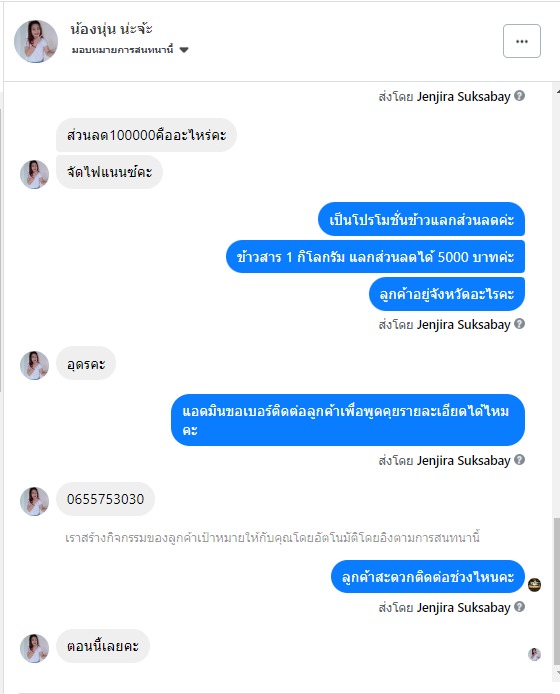Click the small seen-by avatar at the bottom right
Image resolution: width=560 pixels, height=694 pixels.
(x=535, y=654)
